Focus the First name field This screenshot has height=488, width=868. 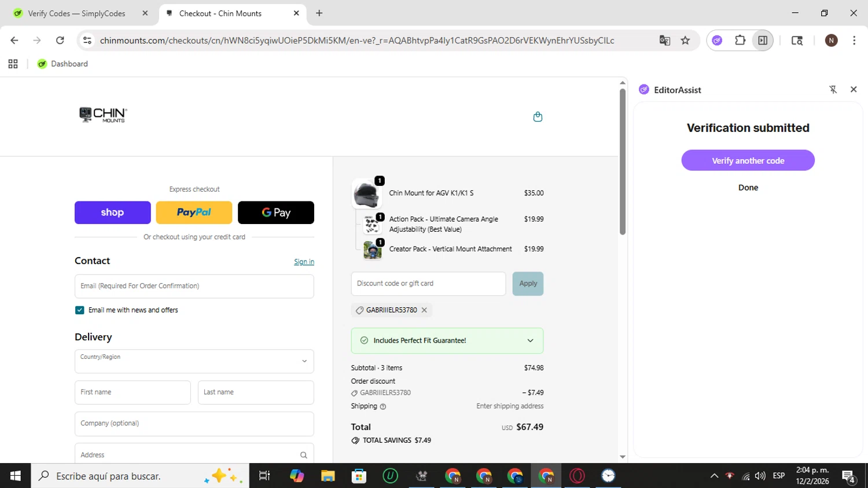point(133,392)
